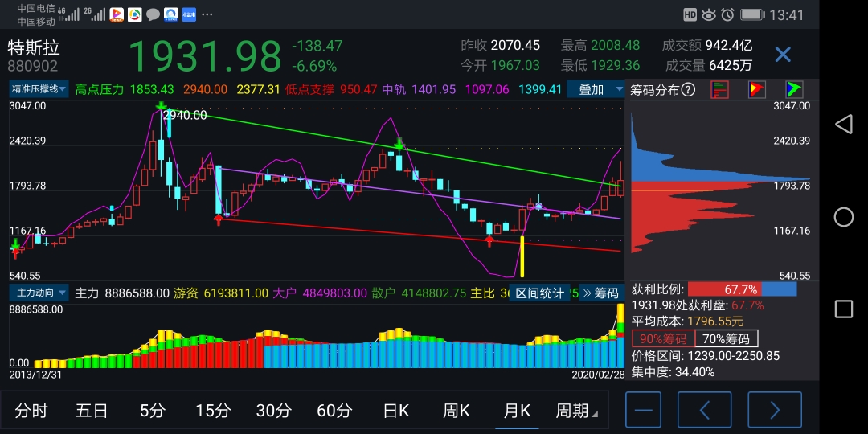Click the 主力 8886588.00 value
This screenshot has width=868, height=434.
coord(137,293)
